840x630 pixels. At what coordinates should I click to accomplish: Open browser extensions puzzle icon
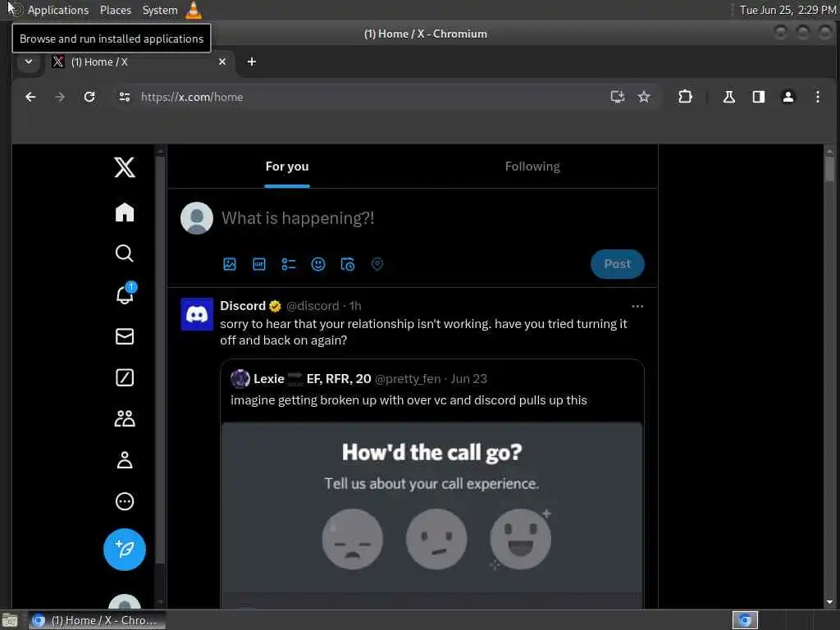pos(685,97)
